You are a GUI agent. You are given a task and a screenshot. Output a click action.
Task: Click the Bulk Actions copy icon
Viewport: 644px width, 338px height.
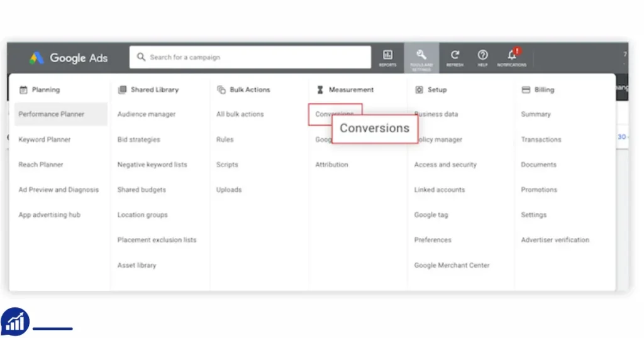(221, 90)
